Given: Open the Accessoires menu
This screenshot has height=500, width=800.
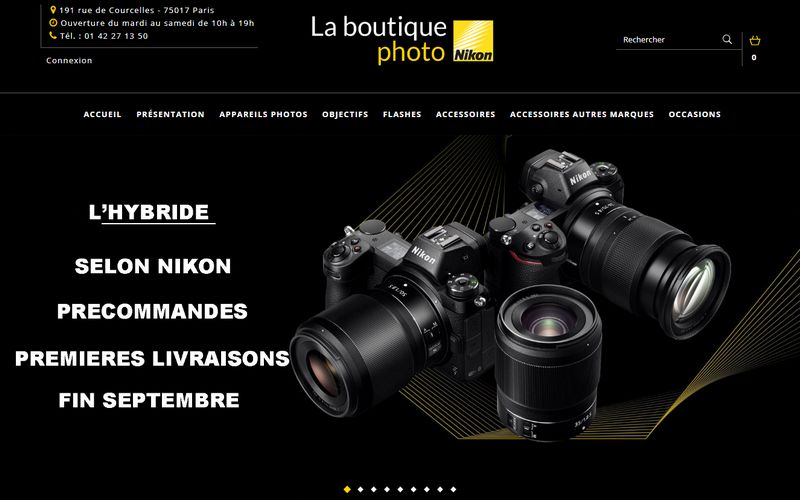Looking at the screenshot, I should [x=465, y=114].
